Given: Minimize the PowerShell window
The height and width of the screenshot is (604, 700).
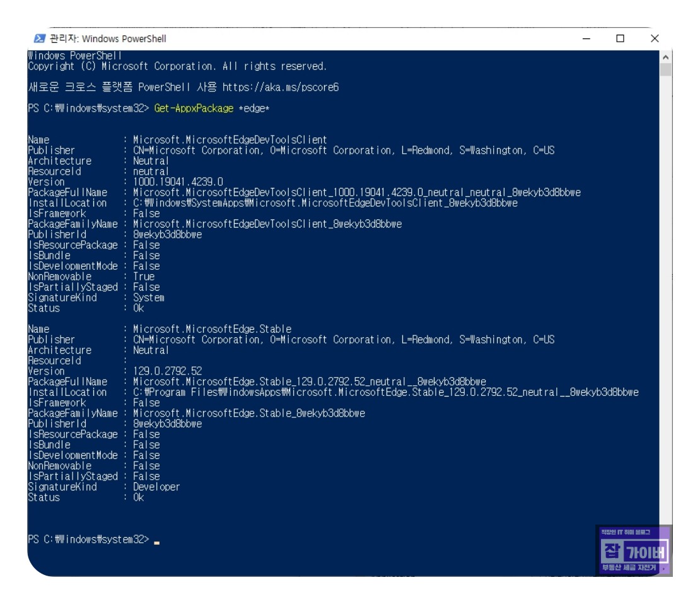Looking at the screenshot, I should [x=586, y=39].
